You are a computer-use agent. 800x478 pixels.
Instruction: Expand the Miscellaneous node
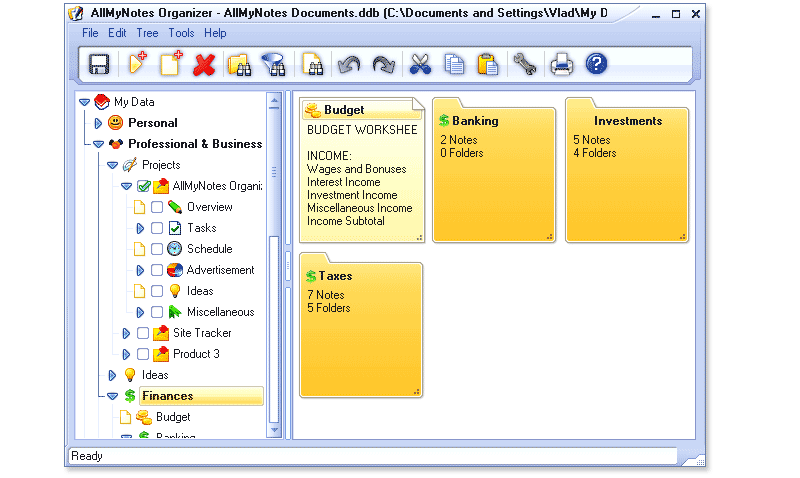pos(140,312)
